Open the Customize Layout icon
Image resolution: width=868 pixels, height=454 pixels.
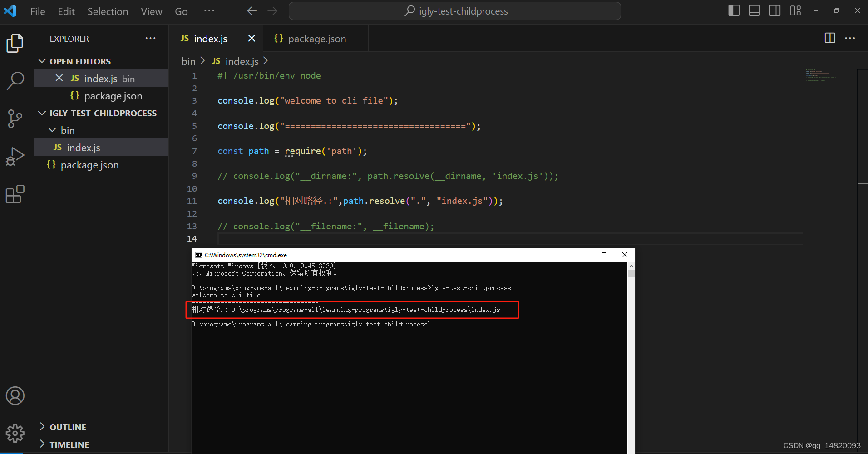[796, 10]
